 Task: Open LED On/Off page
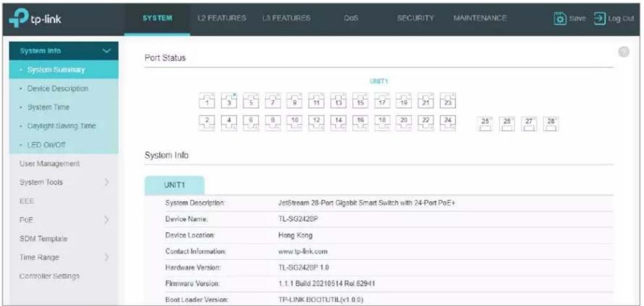point(64,145)
